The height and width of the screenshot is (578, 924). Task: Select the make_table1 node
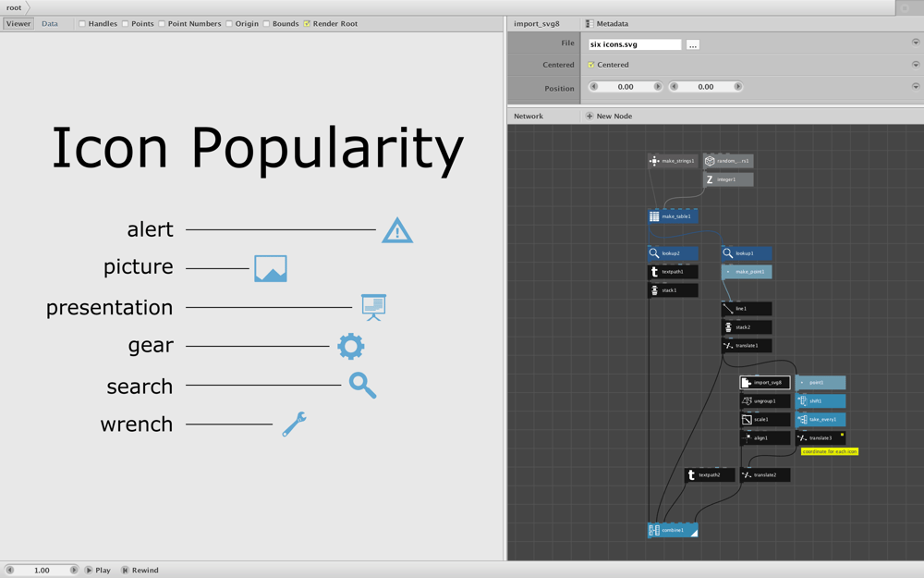[x=673, y=216]
